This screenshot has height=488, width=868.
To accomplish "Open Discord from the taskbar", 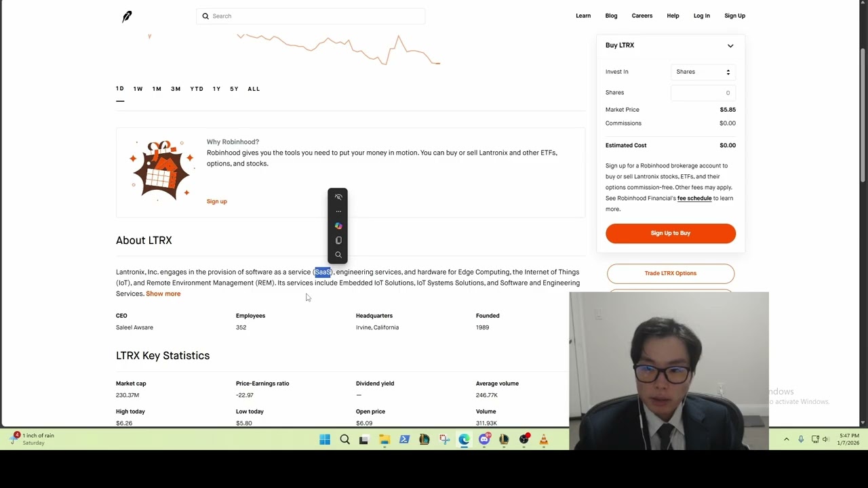I will click(484, 440).
